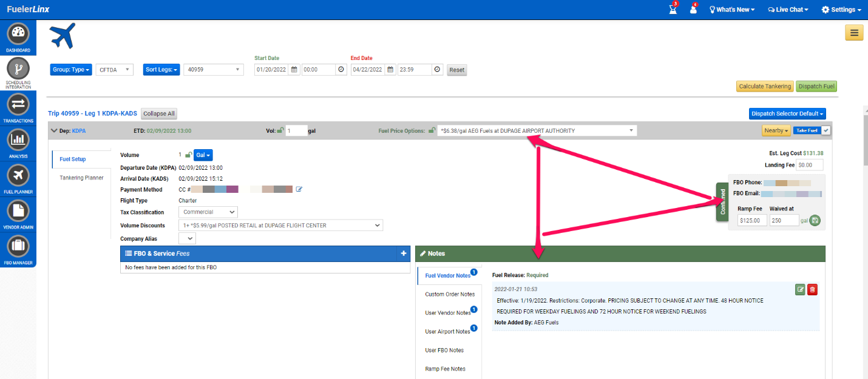
Task: Open the Group: Type dropdown
Action: click(x=71, y=70)
